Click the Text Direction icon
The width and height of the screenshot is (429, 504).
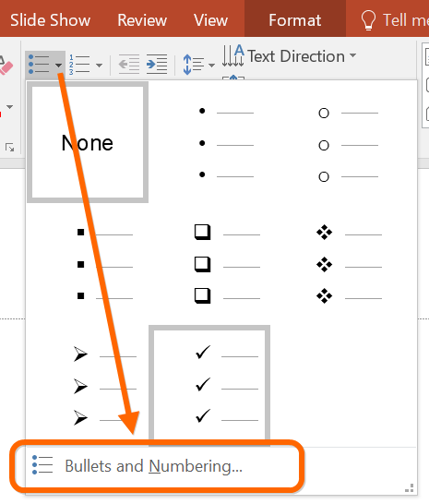tap(233, 56)
